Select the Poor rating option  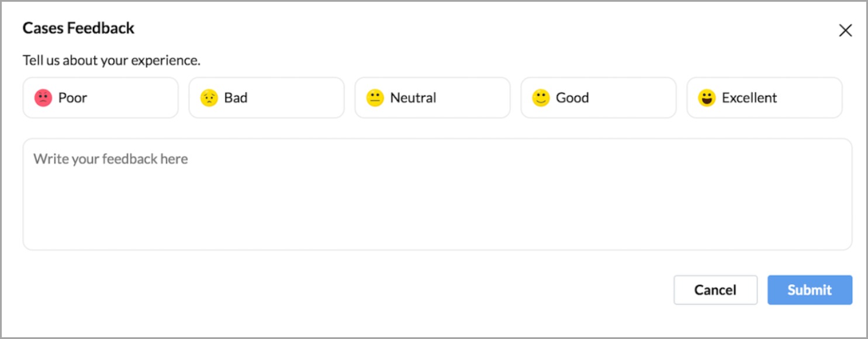101,98
